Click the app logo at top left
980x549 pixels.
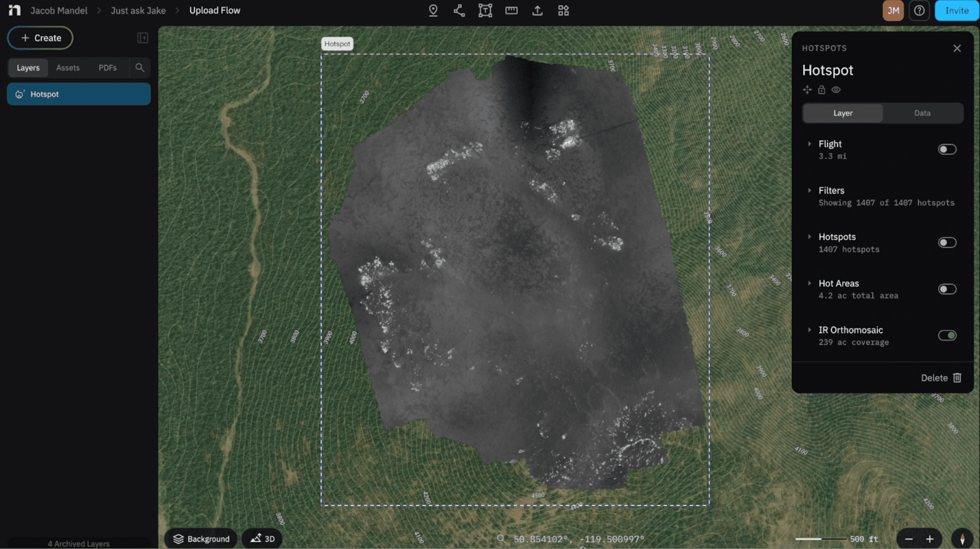(x=14, y=10)
